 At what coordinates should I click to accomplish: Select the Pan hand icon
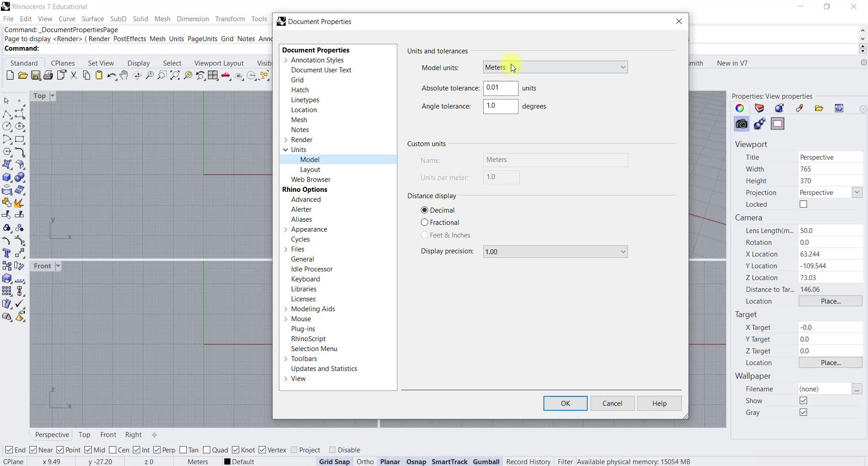(x=124, y=76)
